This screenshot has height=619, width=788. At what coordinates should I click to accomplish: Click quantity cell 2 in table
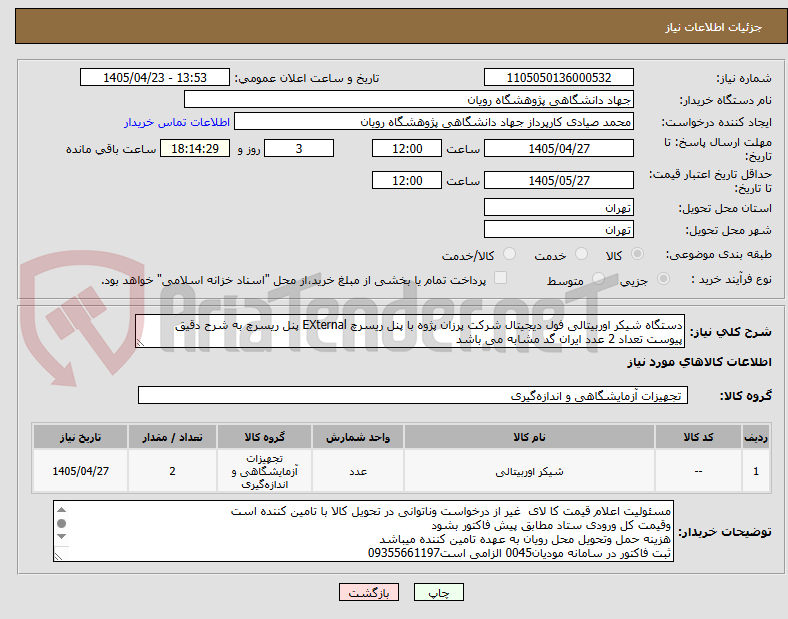pos(172,471)
